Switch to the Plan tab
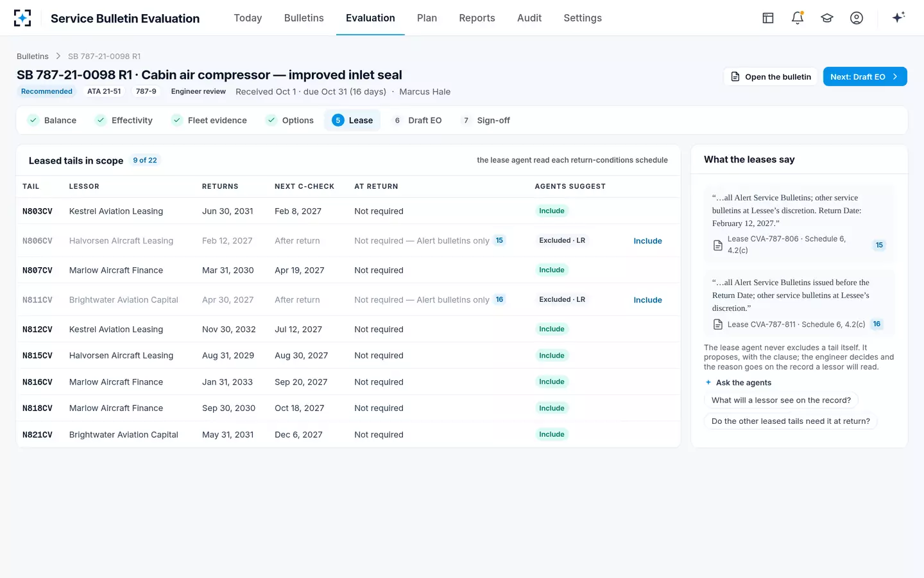924x578 pixels. tap(427, 18)
